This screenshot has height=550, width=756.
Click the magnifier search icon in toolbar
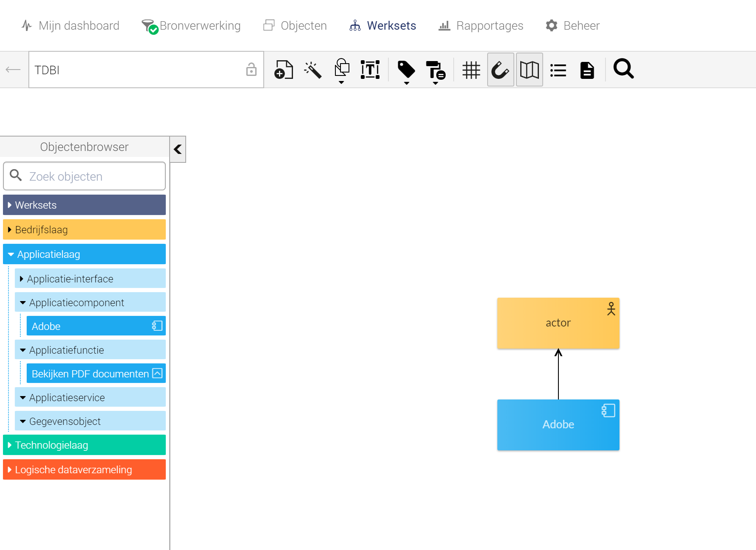(623, 69)
